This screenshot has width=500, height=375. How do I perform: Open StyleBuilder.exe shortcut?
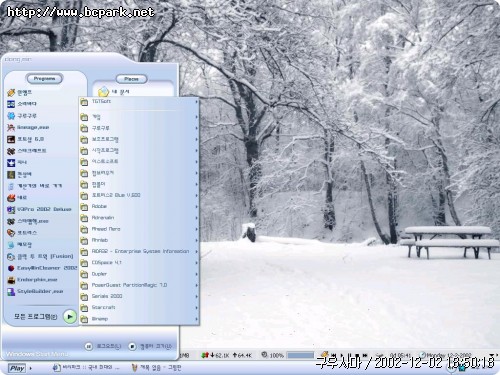(35, 292)
